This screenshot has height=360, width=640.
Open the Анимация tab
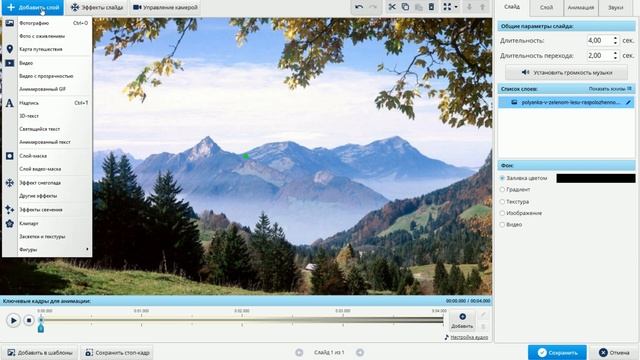coord(580,7)
